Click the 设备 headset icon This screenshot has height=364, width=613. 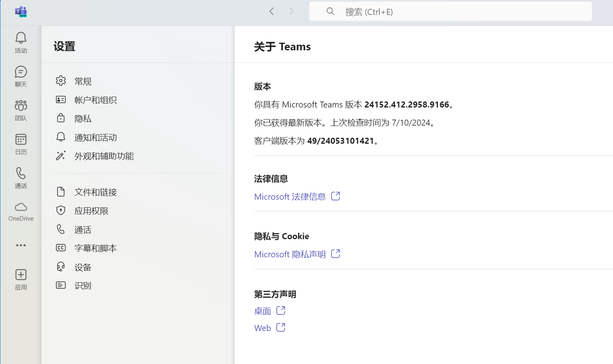[61, 267]
